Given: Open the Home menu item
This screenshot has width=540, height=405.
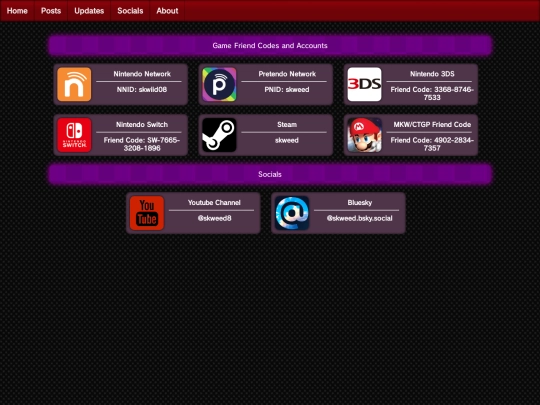Looking at the screenshot, I should (17, 11).
